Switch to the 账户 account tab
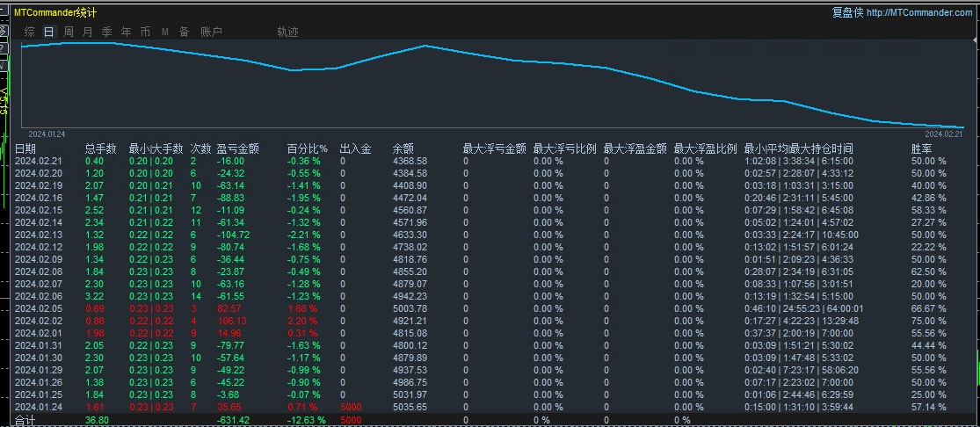Screen dimensions: 980x427 coord(211,32)
